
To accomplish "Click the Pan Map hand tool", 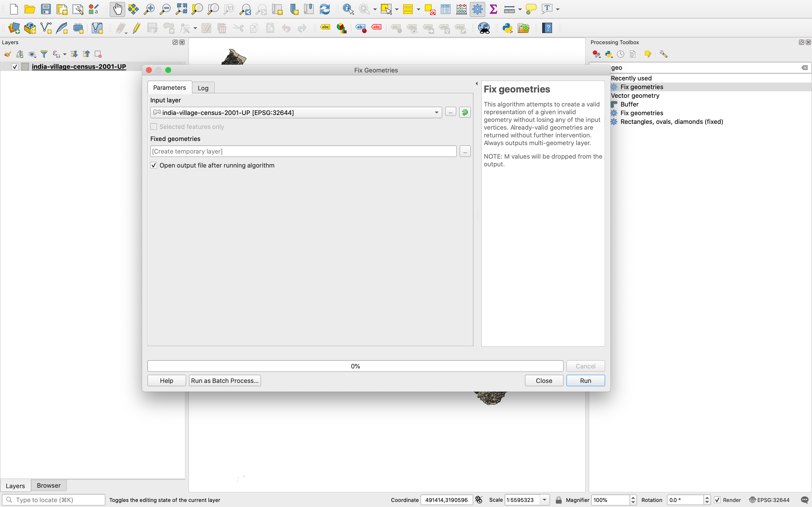I will pyautogui.click(x=117, y=9).
